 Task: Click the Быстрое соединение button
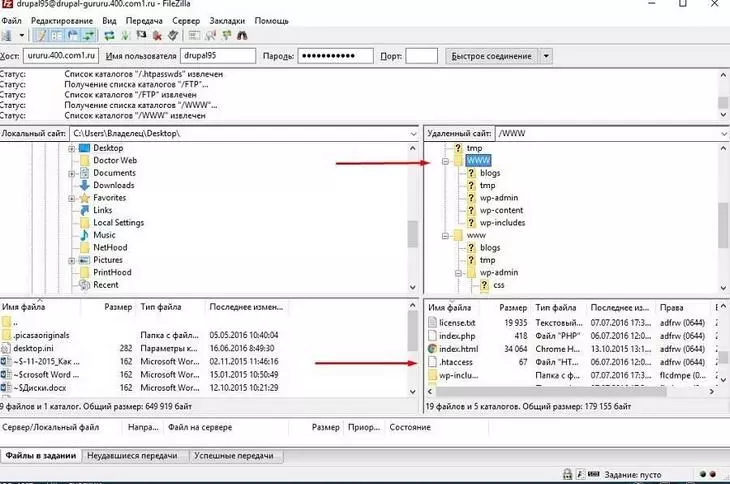click(490, 57)
